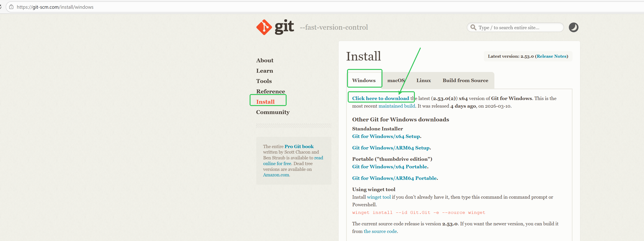Click the site info lock icon in address bar
The width and height of the screenshot is (644, 241).
coord(11,7)
